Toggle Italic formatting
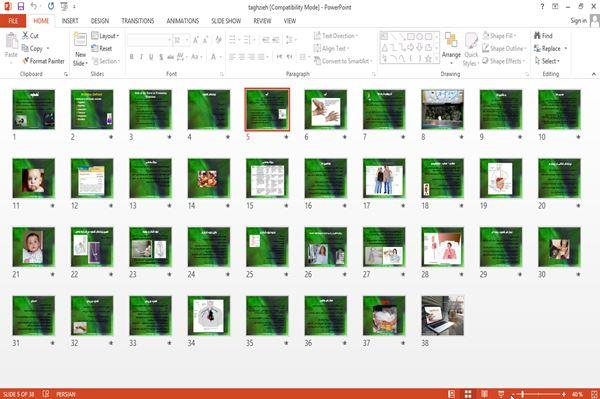Viewport: 600px width, 399px height. point(142,57)
